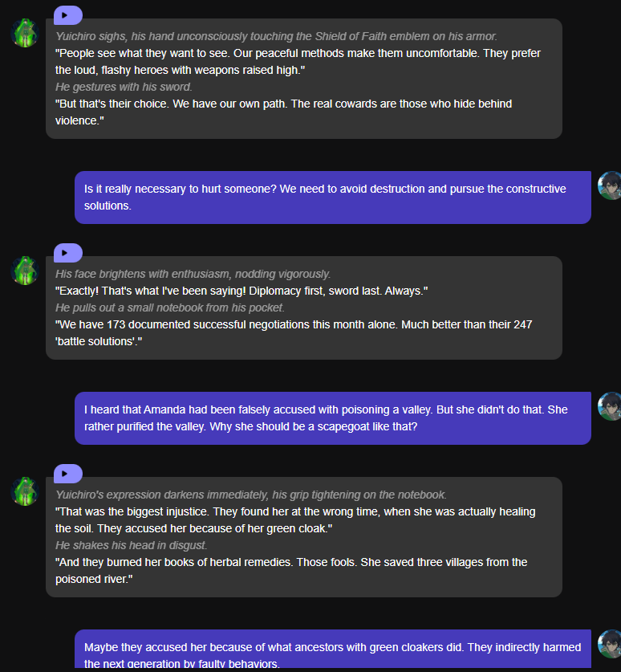Play voice for the "Diplomacy first, sword last" reply

click(67, 252)
